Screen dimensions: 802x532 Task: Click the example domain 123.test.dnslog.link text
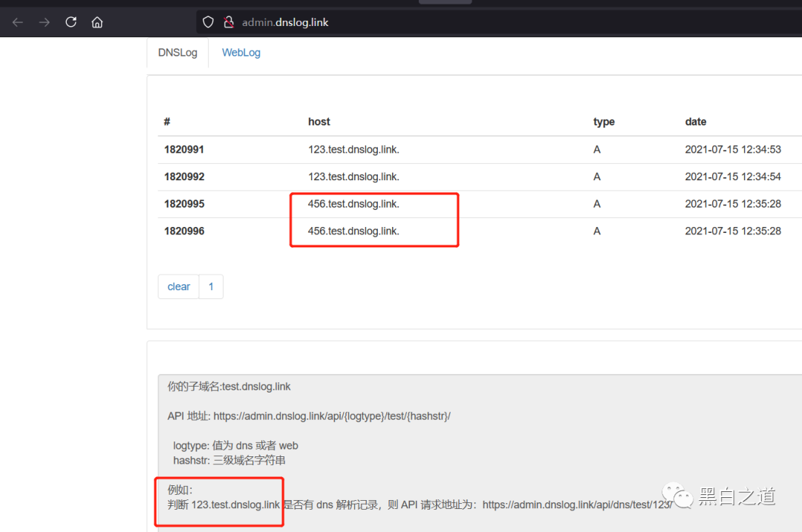pyautogui.click(x=236, y=505)
